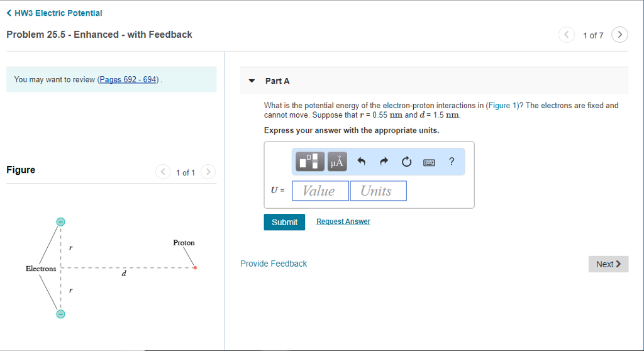Open help with the question mark icon
Viewport: 644px width, 351px height.
[452, 161]
